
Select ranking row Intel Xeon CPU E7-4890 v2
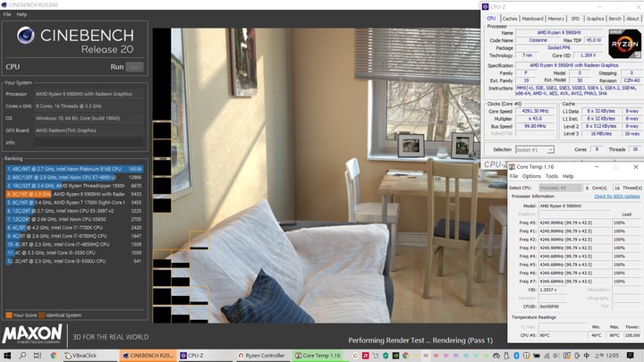click(x=74, y=177)
